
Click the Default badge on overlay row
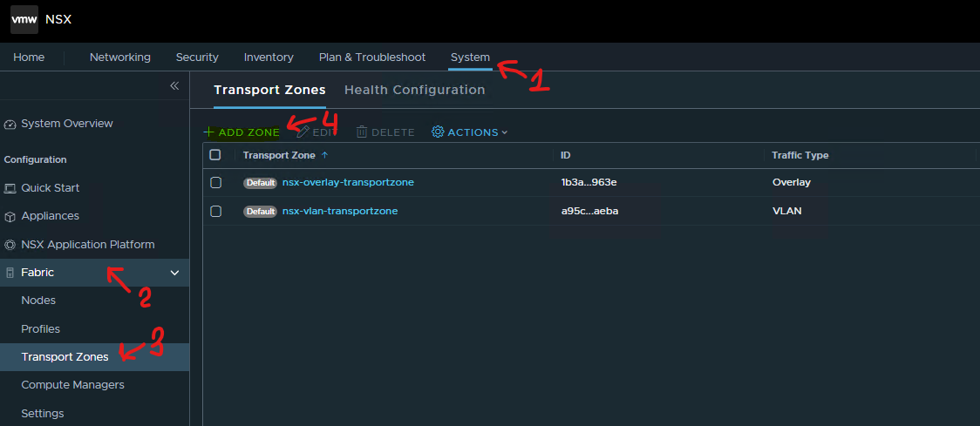point(260,183)
